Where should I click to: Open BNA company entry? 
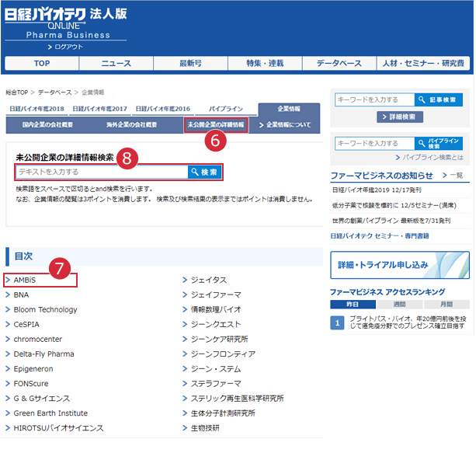point(21,294)
